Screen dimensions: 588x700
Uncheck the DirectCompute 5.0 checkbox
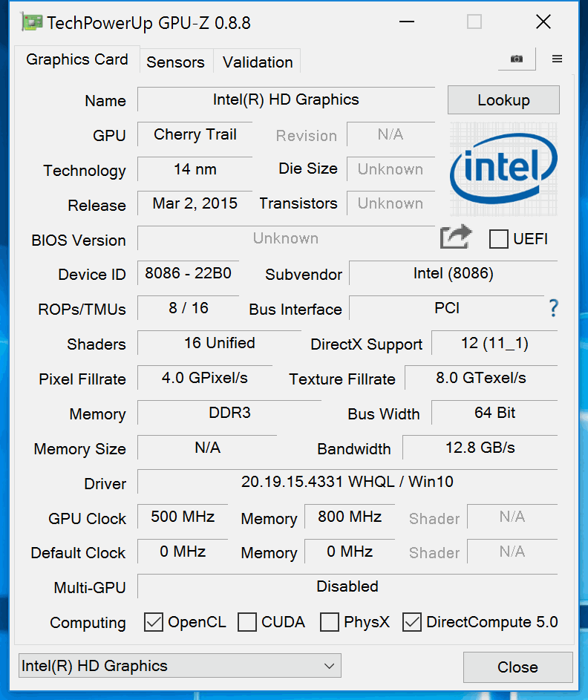(x=411, y=622)
